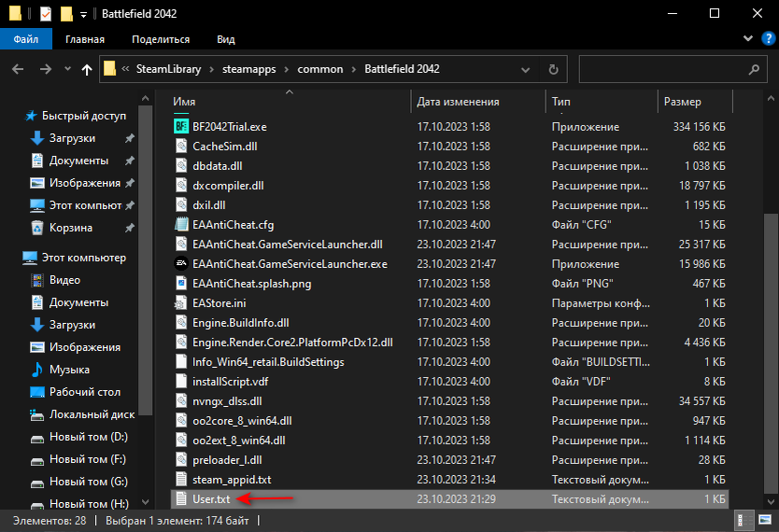The width and height of the screenshot is (779, 532).
Task: Switch to details view layout icon
Action: (743, 521)
